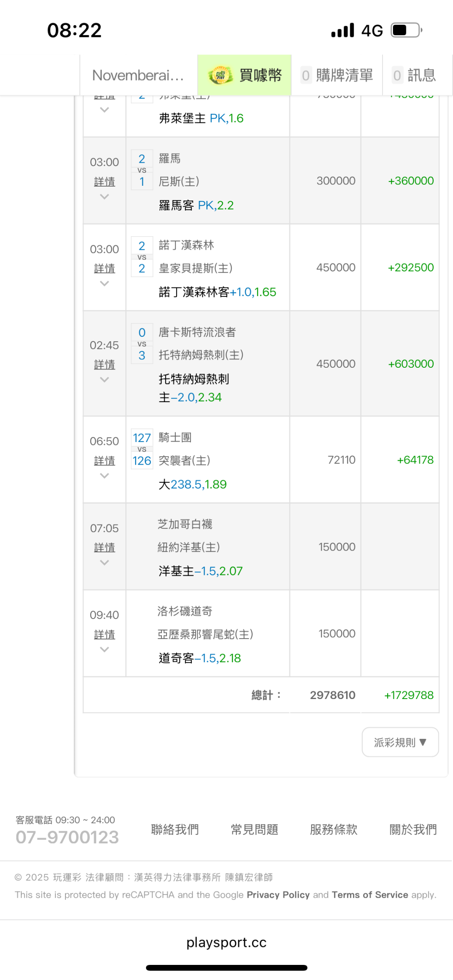This screenshot has width=453, height=980.
Task: Tap the playsport.cc address bar
Action: coord(226,942)
